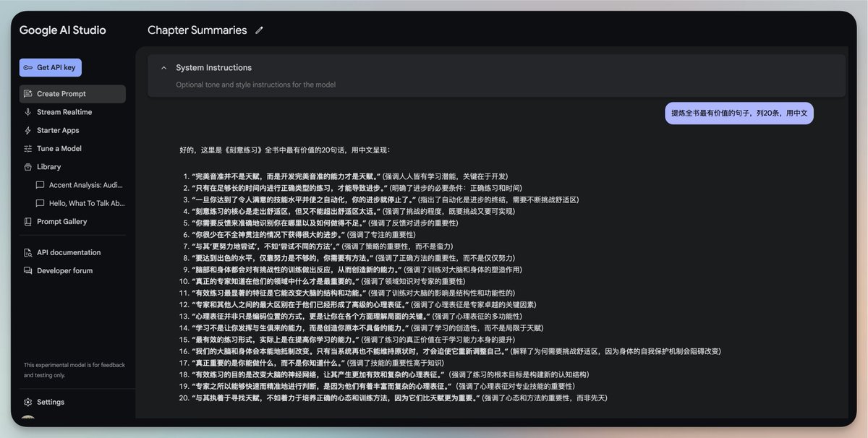The image size is (868, 438).
Task: Click the Create Prompt icon
Action: coord(28,94)
